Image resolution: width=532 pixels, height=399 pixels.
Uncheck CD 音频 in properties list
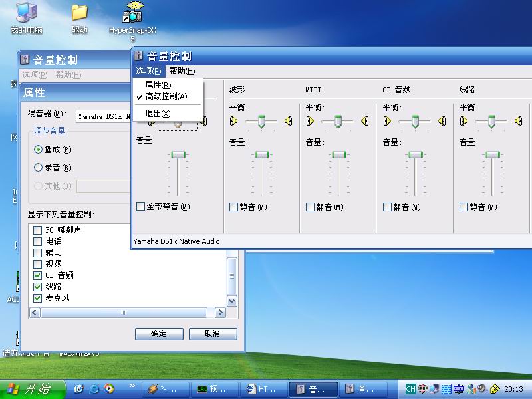[x=38, y=275]
